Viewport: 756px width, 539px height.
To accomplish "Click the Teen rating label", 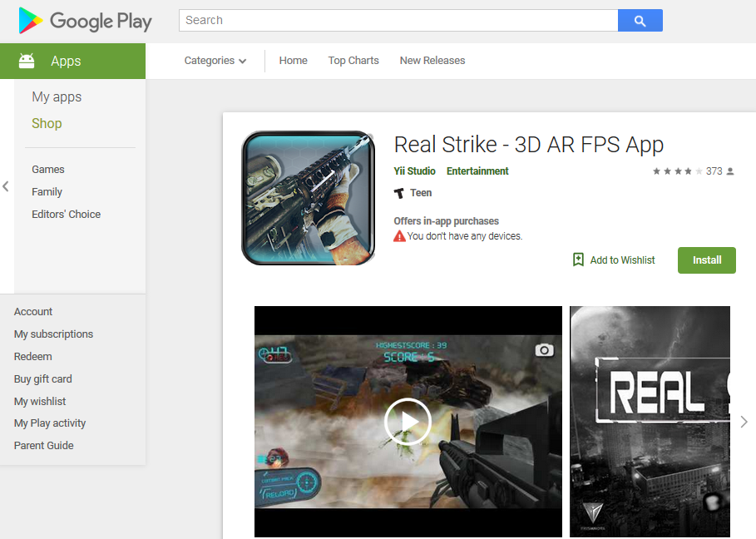I will pyautogui.click(x=421, y=193).
